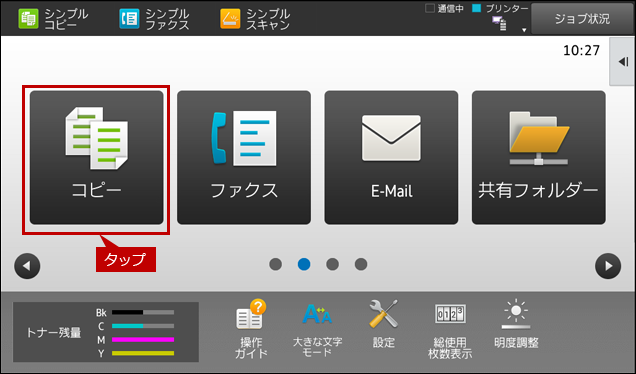Screen dimensions: 636x374
Task: Select シンプルコピー in top bar
Action: click(x=53, y=19)
